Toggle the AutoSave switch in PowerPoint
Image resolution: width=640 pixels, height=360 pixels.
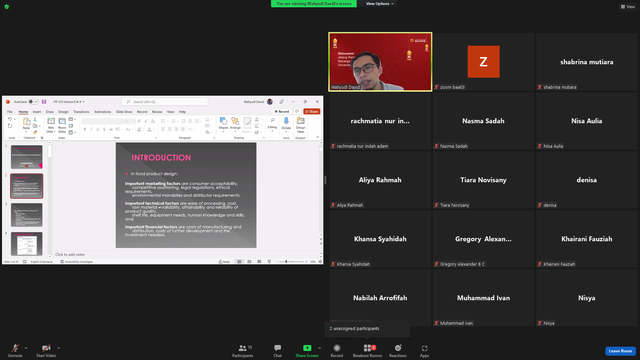point(33,102)
